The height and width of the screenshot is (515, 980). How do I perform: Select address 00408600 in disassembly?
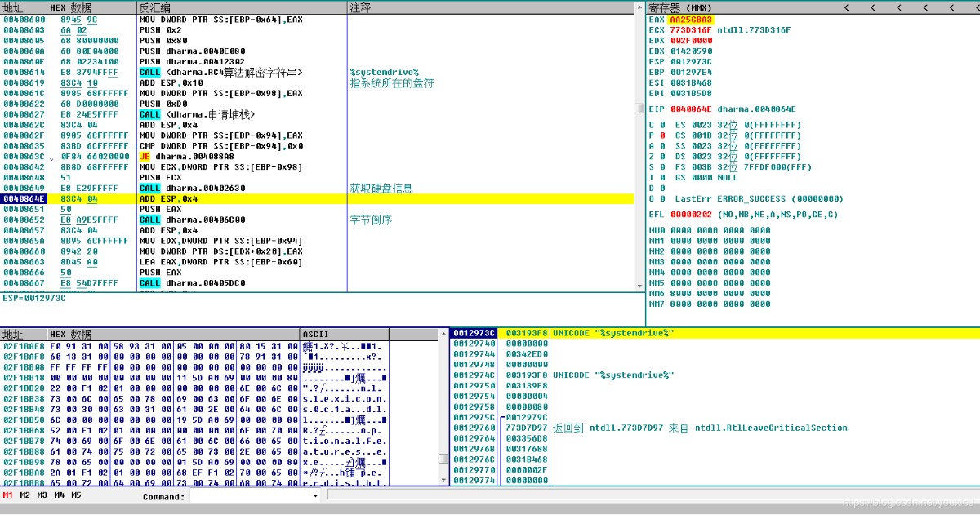click(23, 20)
